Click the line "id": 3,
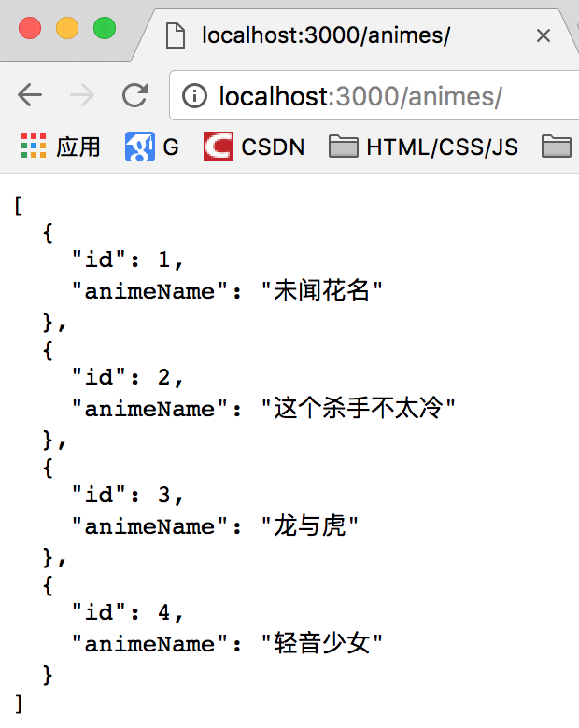Viewport: 579px width, 728px height. click(x=128, y=495)
